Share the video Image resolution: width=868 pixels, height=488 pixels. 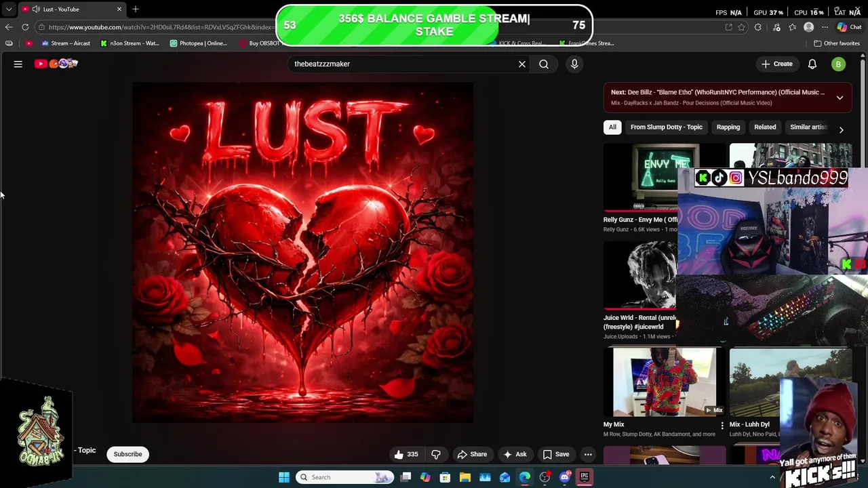472,454
